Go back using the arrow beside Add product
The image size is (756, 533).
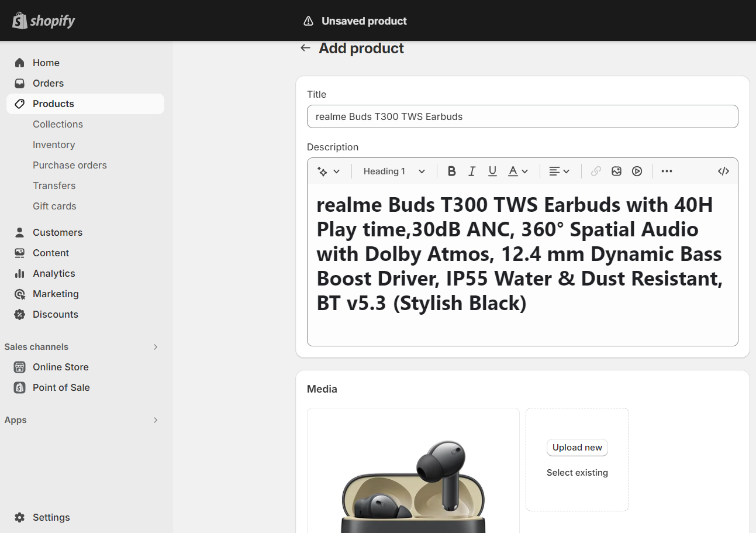tap(305, 48)
